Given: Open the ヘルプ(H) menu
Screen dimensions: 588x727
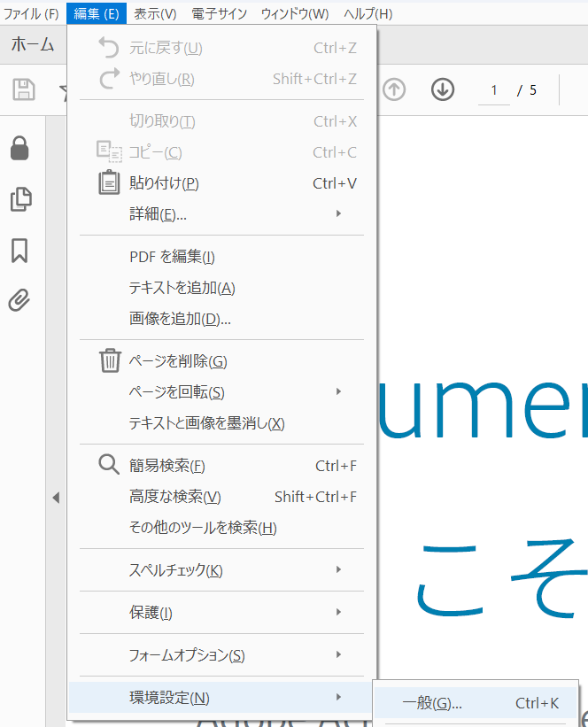Looking at the screenshot, I should [368, 13].
